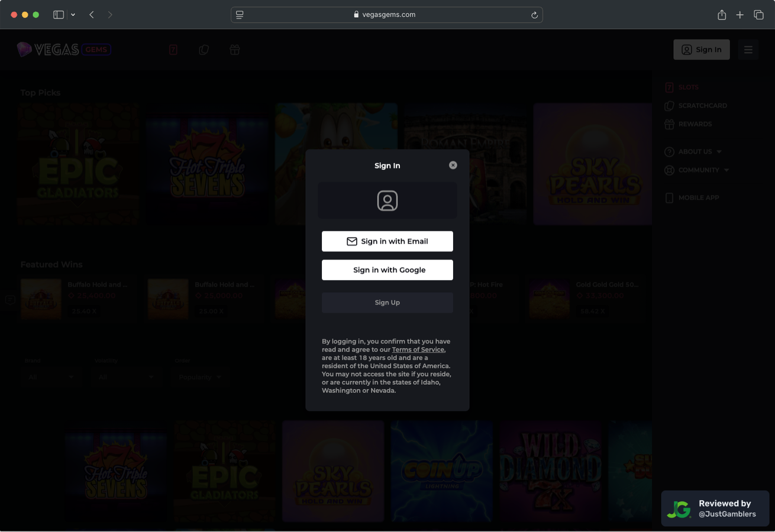Open Gold Gold Gold featured win thumbnail

(549, 299)
